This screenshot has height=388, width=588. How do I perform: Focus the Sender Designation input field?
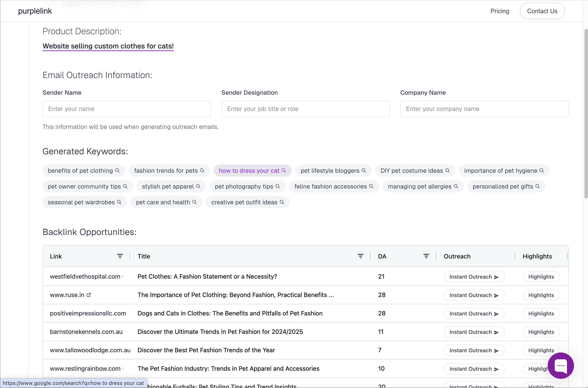305,109
